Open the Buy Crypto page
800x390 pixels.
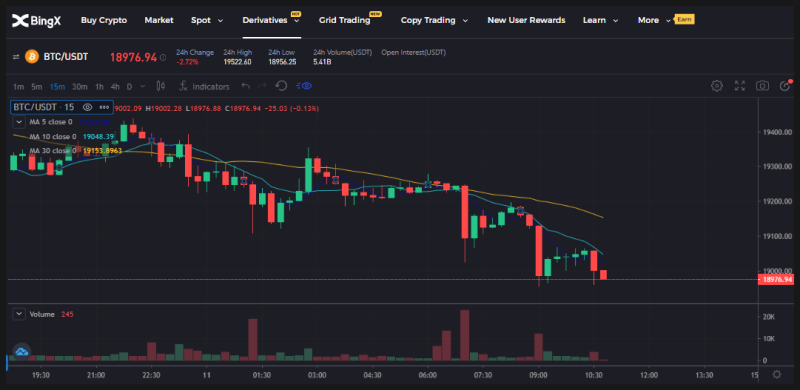tap(104, 20)
